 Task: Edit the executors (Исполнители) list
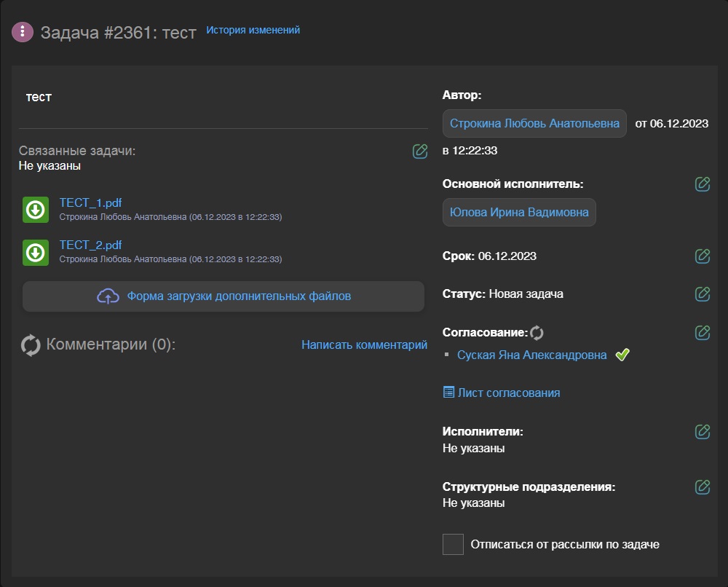pos(702,431)
